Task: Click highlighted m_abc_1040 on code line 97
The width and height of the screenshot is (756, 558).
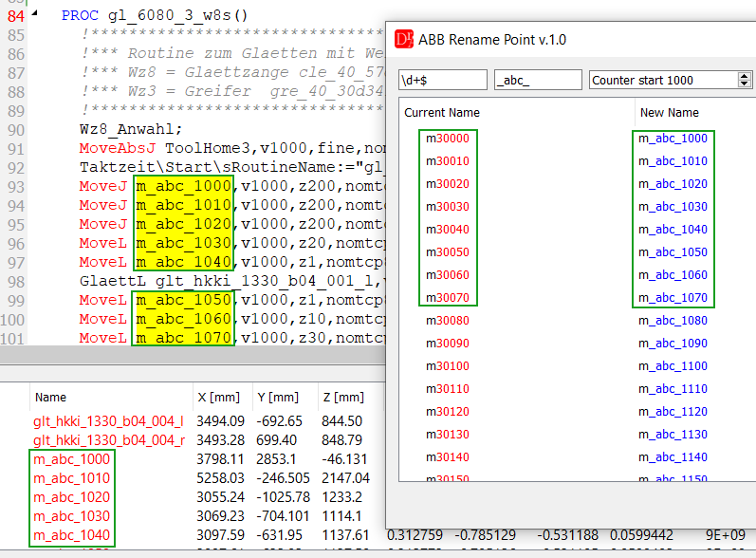Action: [184, 262]
